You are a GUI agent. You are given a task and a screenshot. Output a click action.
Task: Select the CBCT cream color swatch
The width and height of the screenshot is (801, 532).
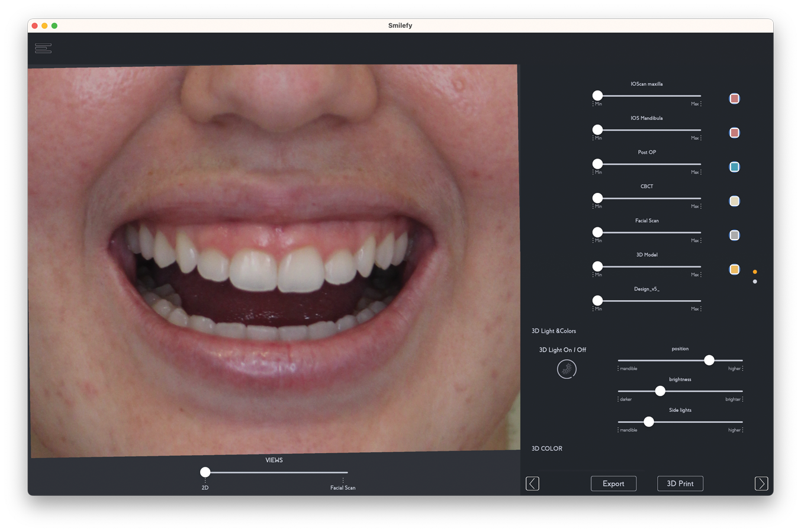[x=734, y=201]
